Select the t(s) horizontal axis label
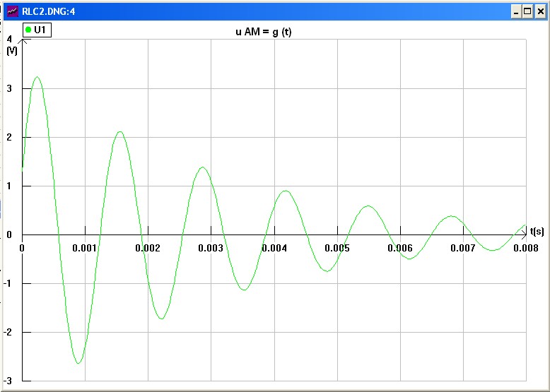 click(537, 231)
